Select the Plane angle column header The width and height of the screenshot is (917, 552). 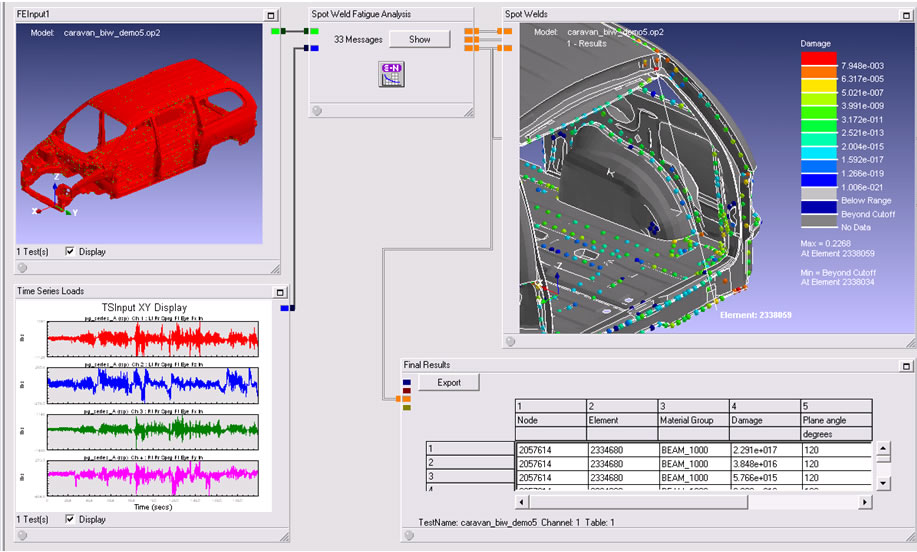point(837,420)
